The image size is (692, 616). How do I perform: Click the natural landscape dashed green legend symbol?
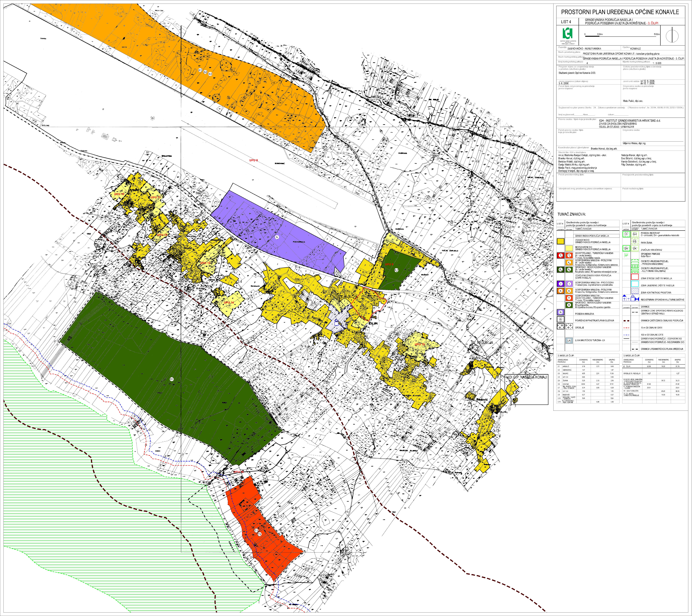(x=635, y=263)
